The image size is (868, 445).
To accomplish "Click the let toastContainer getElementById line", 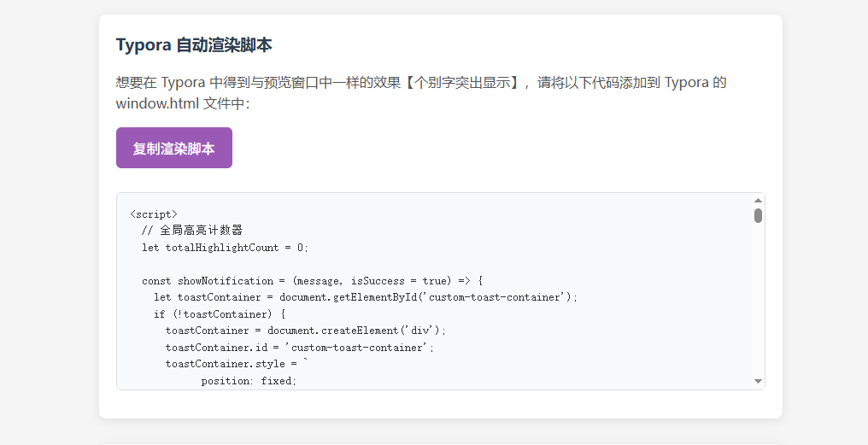I will pos(366,297).
